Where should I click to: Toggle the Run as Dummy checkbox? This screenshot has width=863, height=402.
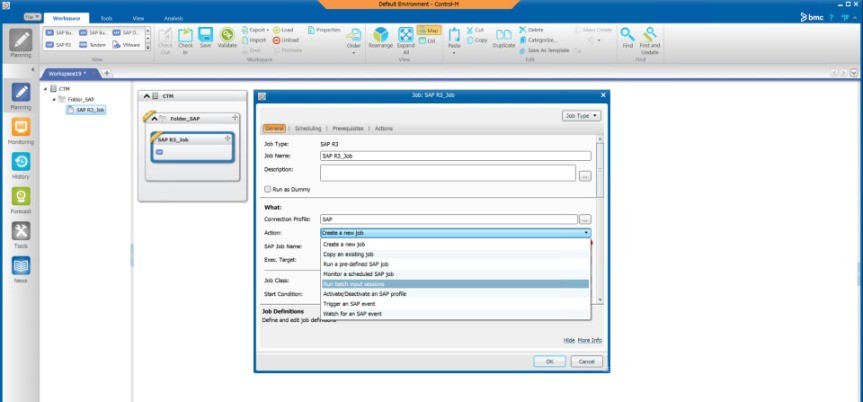[x=267, y=189]
